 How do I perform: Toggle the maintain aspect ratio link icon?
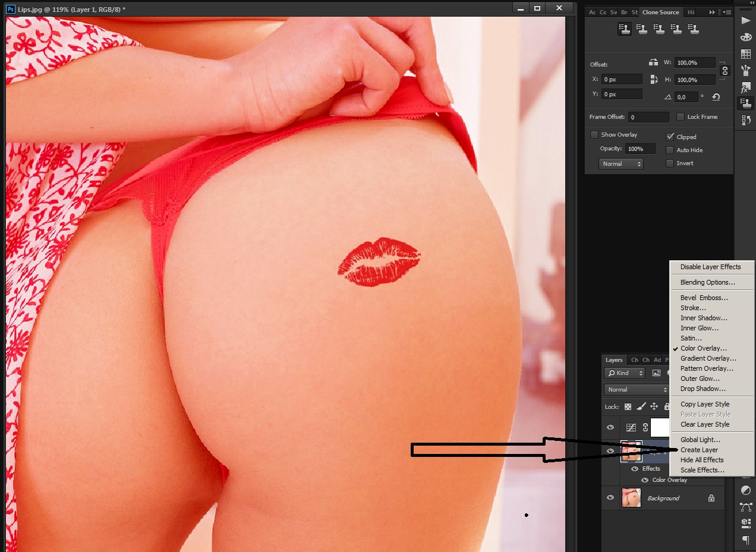coord(724,71)
